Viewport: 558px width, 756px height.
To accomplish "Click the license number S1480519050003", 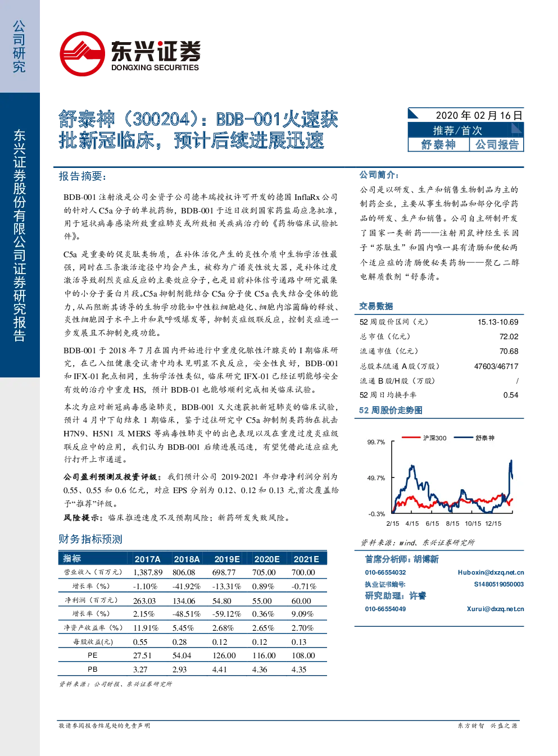I will [x=498, y=585].
